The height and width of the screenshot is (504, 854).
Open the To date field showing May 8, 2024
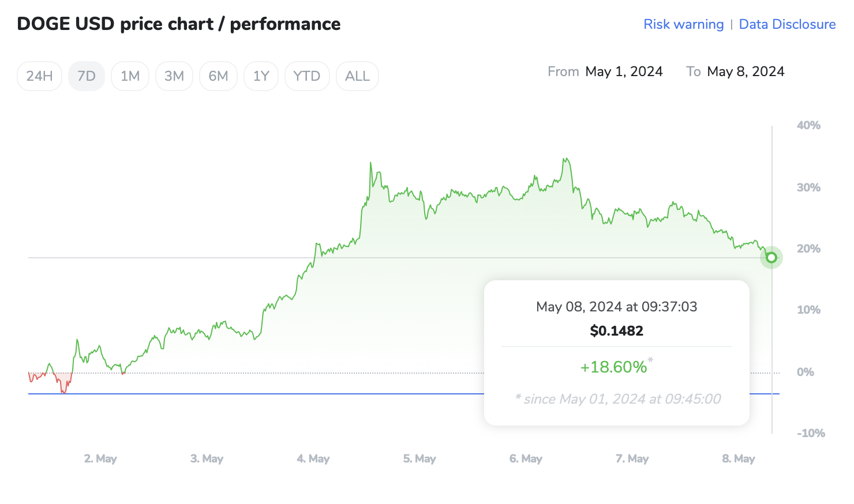[x=746, y=71]
